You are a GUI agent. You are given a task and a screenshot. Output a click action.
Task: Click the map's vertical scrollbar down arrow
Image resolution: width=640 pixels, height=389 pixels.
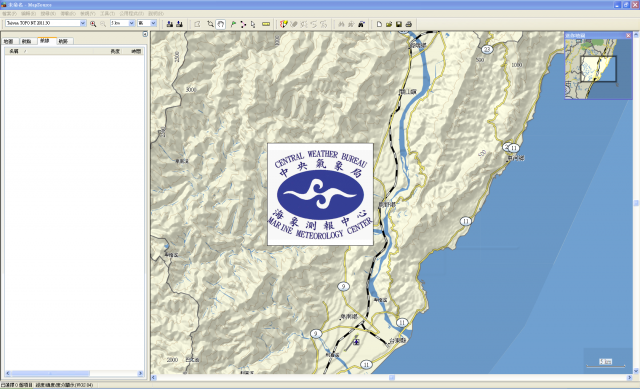pyautogui.click(x=636, y=371)
